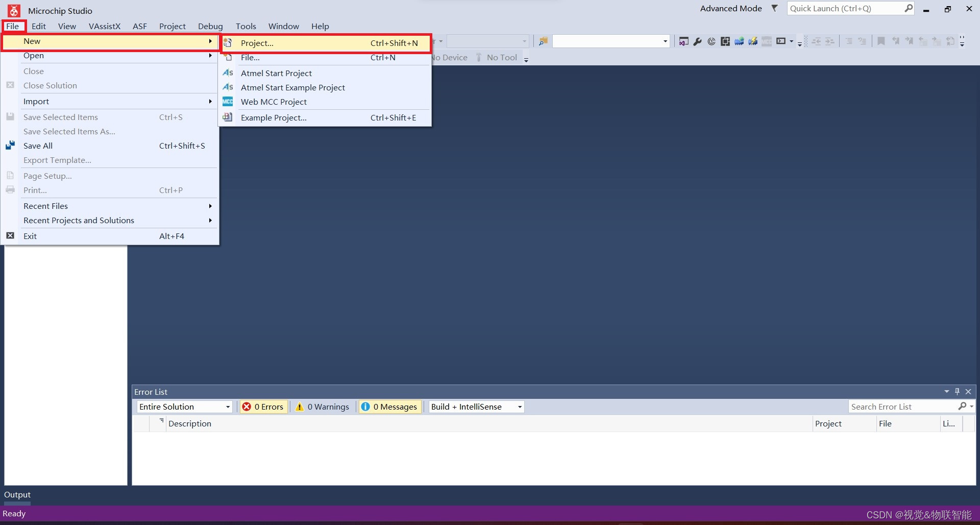Close the Error List panel
The height and width of the screenshot is (525, 980).
968,392
